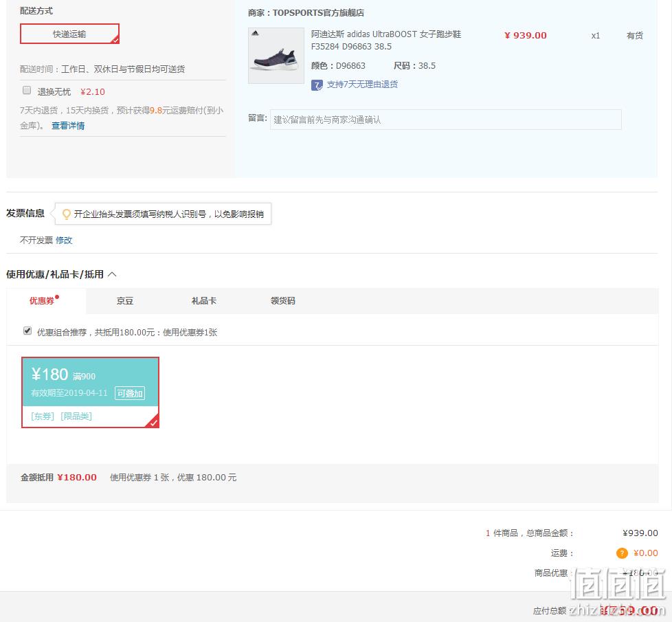Click the adidas UltraBOOST shoe thumbnail
The height and width of the screenshot is (622, 672).
tap(276, 56)
